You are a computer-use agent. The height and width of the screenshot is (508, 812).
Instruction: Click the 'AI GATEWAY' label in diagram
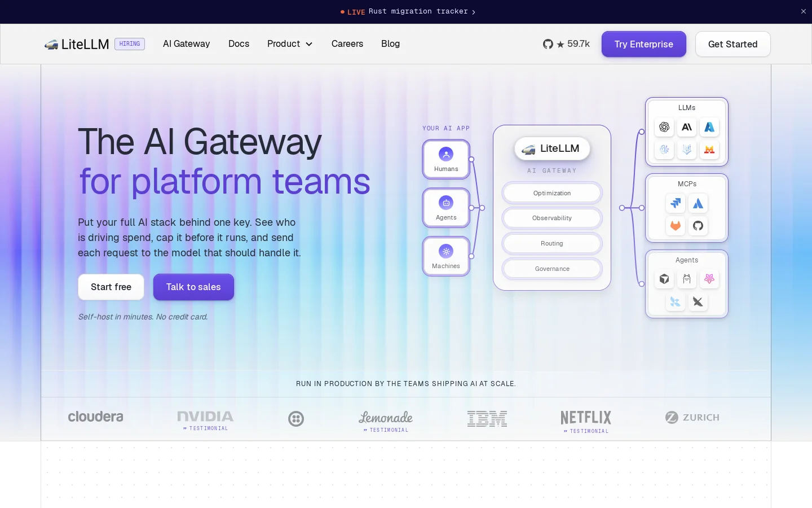pos(552,170)
